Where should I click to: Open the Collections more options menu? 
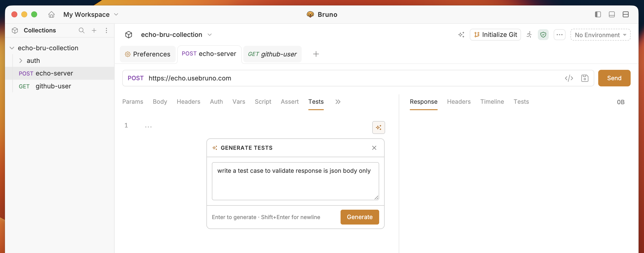click(106, 30)
